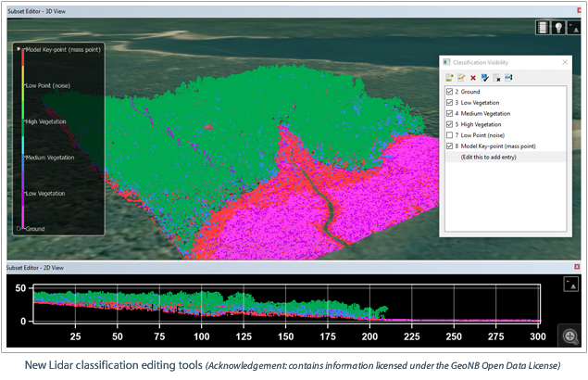The width and height of the screenshot is (588, 380).
Task: Click the add new classification entry icon
Action: click(x=449, y=77)
